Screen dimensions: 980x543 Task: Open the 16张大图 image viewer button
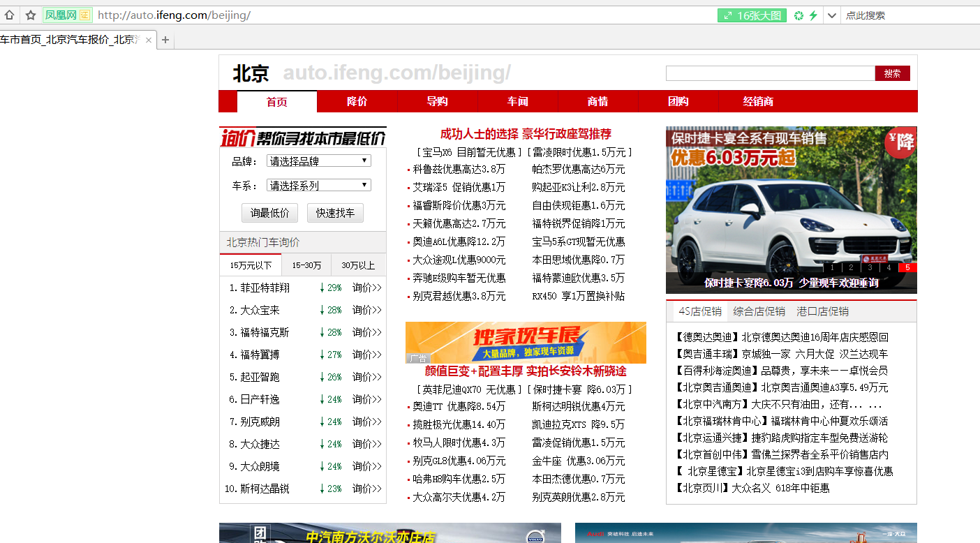752,15
